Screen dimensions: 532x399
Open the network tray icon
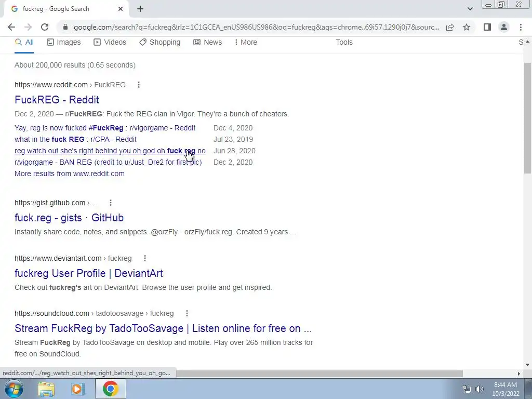(467, 389)
